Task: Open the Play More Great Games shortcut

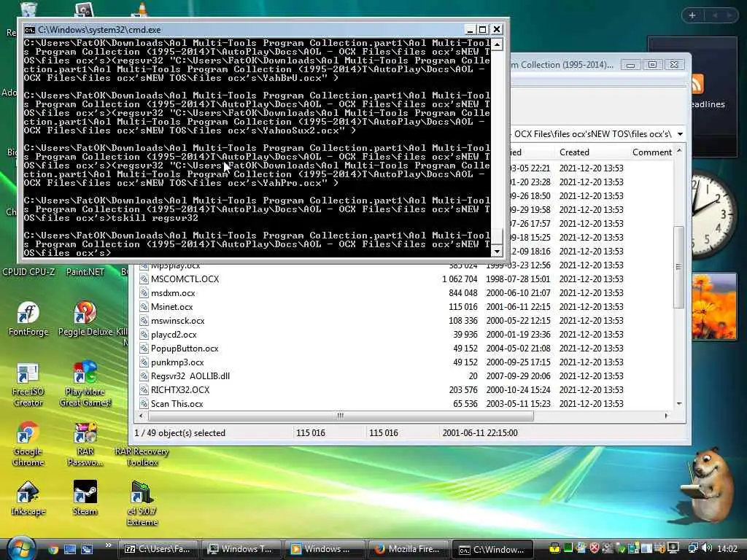Action: (x=85, y=385)
